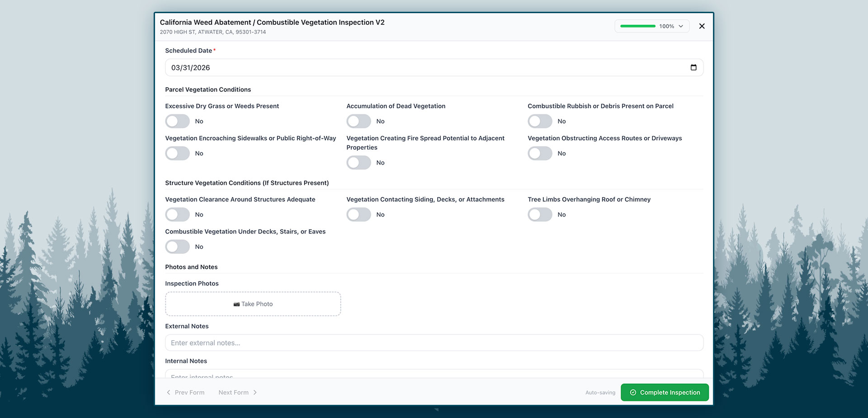The height and width of the screenshot is (418, 868).
Task: Click the Parcel Vegetation Conditions section heading
Action: point(208,90)
